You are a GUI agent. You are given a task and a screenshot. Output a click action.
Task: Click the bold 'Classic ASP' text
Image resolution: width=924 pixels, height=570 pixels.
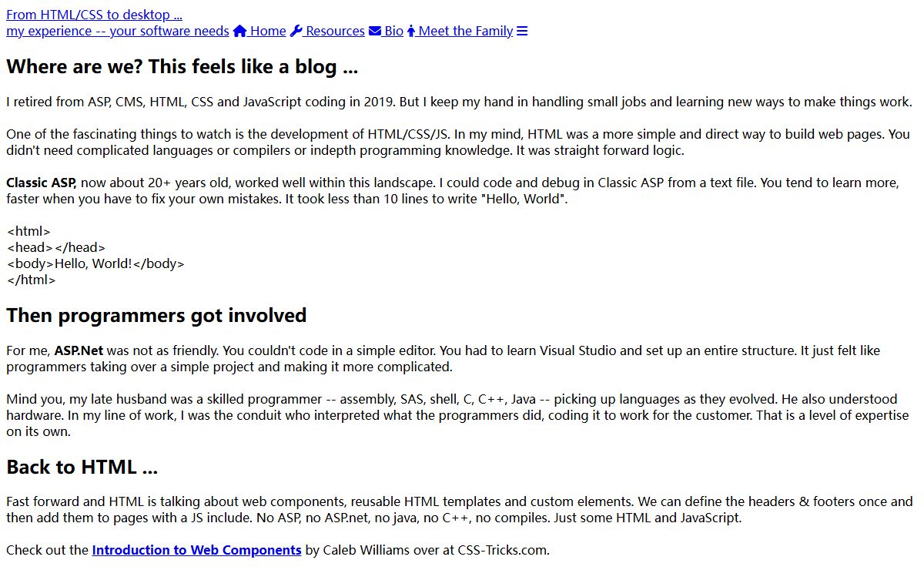pos(41,183)
